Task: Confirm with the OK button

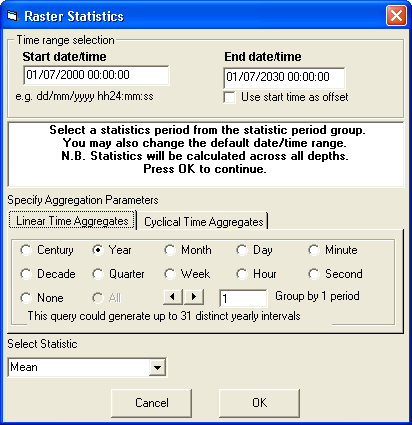Action: tap(259, 403)
